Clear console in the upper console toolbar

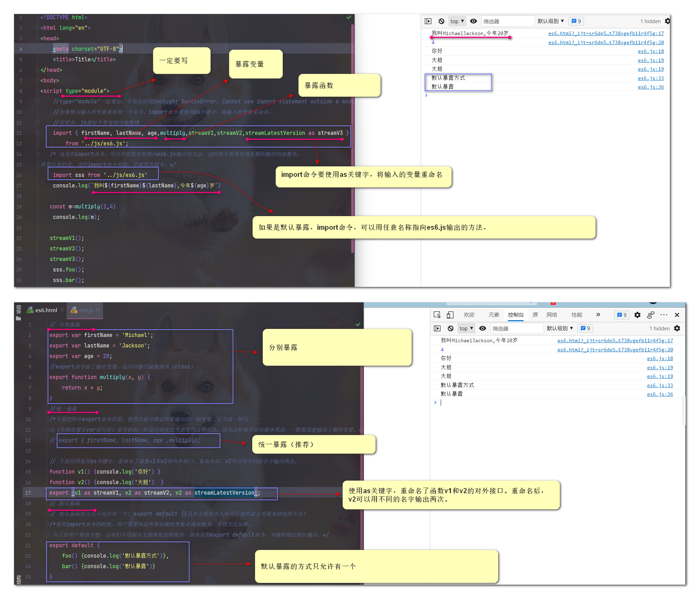coord(441,21)
